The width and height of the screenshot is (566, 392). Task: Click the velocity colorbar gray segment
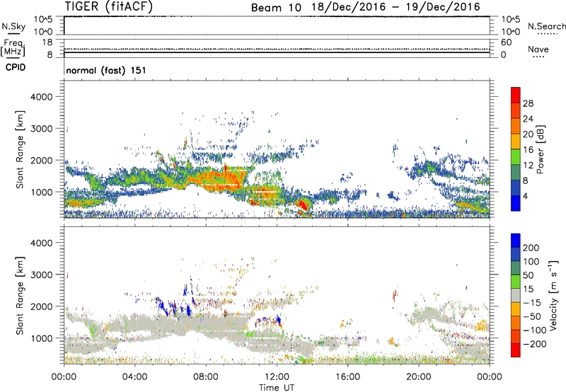516,296
